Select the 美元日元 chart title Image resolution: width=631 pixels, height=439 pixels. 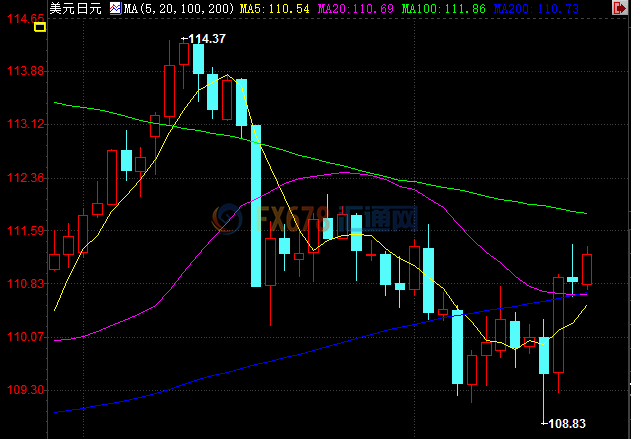click(76, 8)
